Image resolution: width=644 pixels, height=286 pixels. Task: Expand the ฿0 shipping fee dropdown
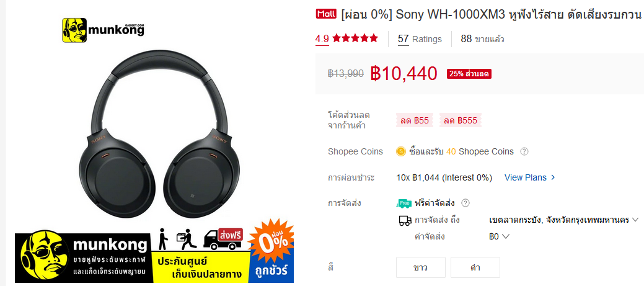pyautogui.click(x=499, y=237)
